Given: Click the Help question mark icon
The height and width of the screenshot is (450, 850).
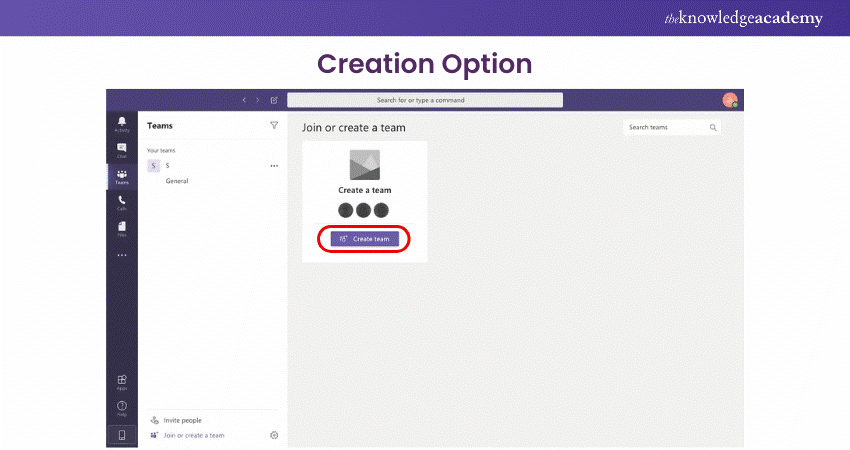Looking at the screenshot, I should [x=122, y=407].
